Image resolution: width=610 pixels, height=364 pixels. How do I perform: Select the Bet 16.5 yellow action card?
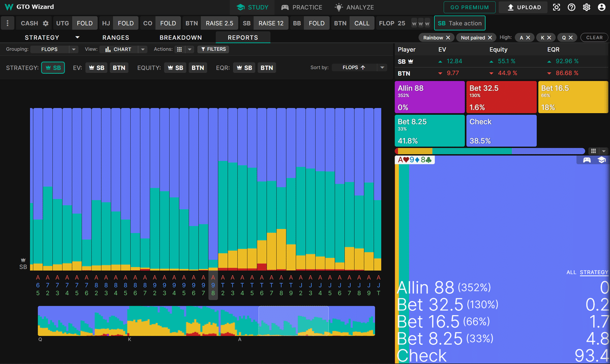[573, 96]
